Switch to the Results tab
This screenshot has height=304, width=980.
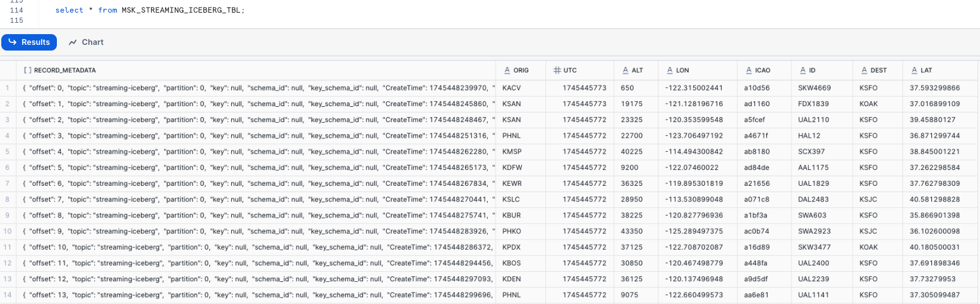click(29, 42)
